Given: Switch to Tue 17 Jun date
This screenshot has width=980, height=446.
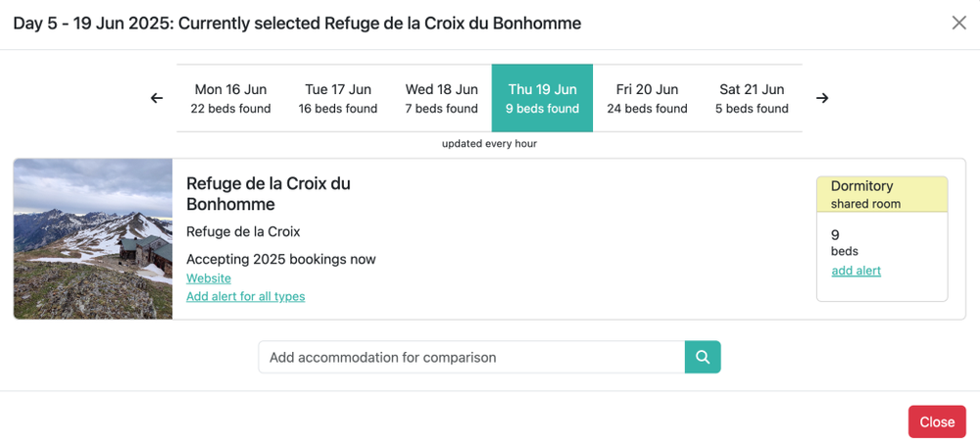Looking at the screenshot, I should tap(338, 98).
